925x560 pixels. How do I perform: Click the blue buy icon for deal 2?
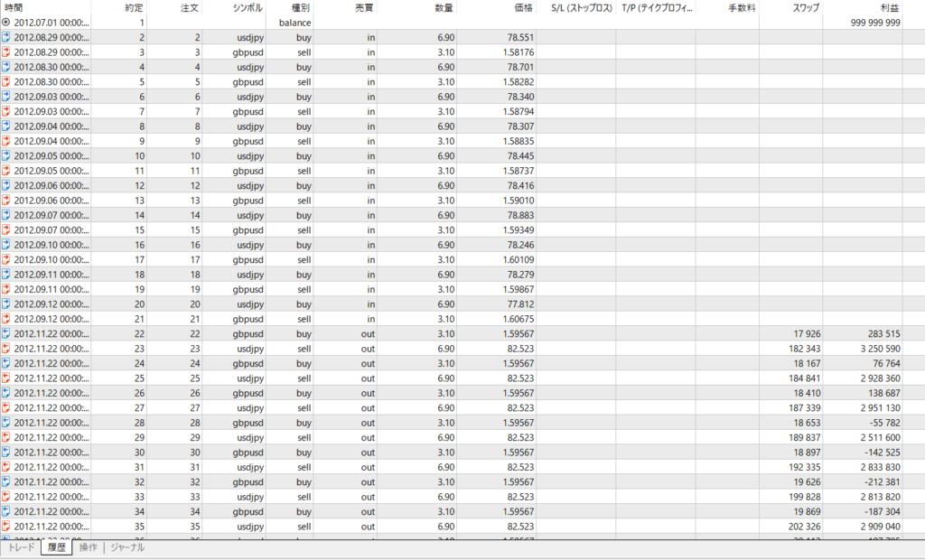pos(6,37)
